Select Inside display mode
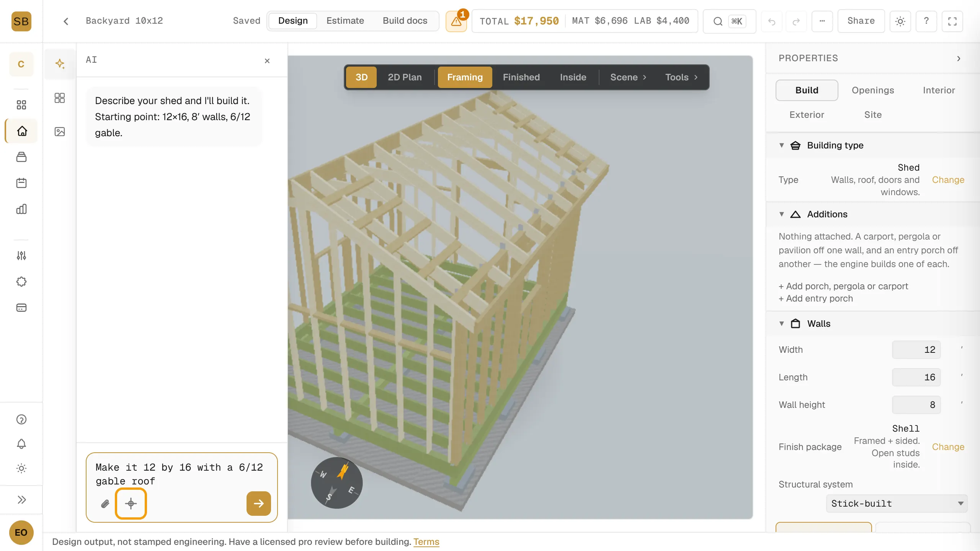 (573, 77)
